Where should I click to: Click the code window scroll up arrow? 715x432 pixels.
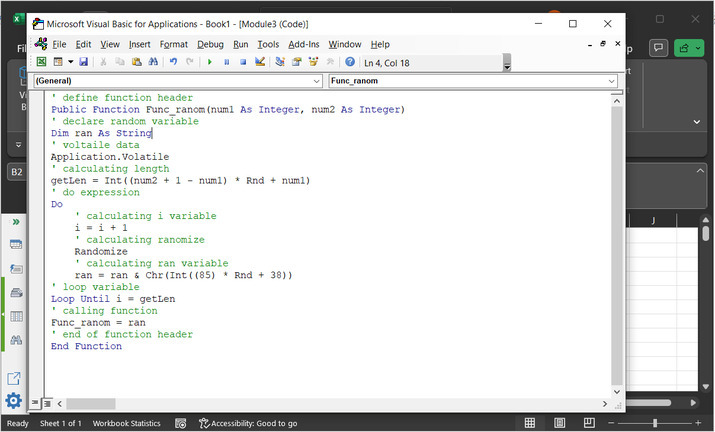point(617,101)
